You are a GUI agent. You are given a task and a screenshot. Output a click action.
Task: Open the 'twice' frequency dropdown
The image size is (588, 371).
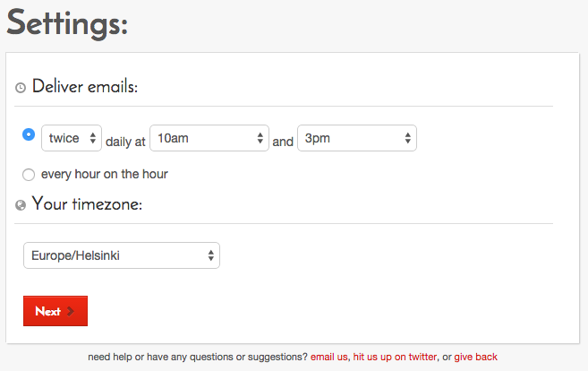point(72,138)
